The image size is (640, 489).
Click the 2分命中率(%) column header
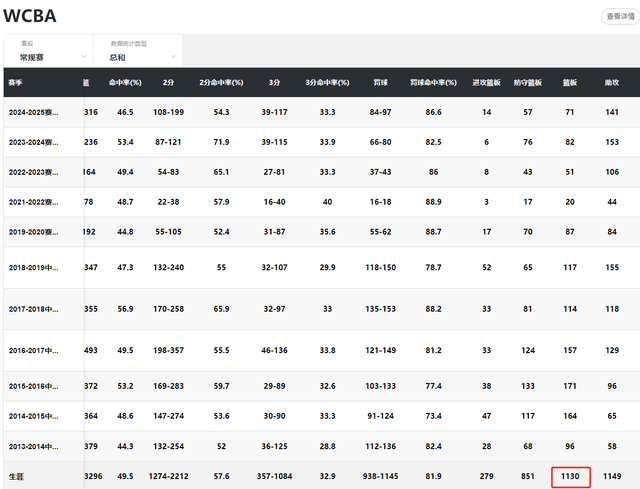tap(221, 82)
